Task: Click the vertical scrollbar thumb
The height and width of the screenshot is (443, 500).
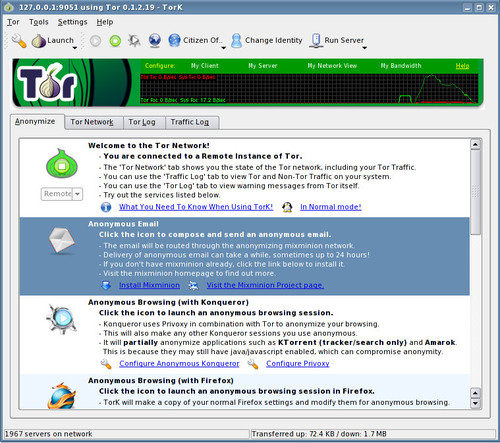Action: click(475, 192)
